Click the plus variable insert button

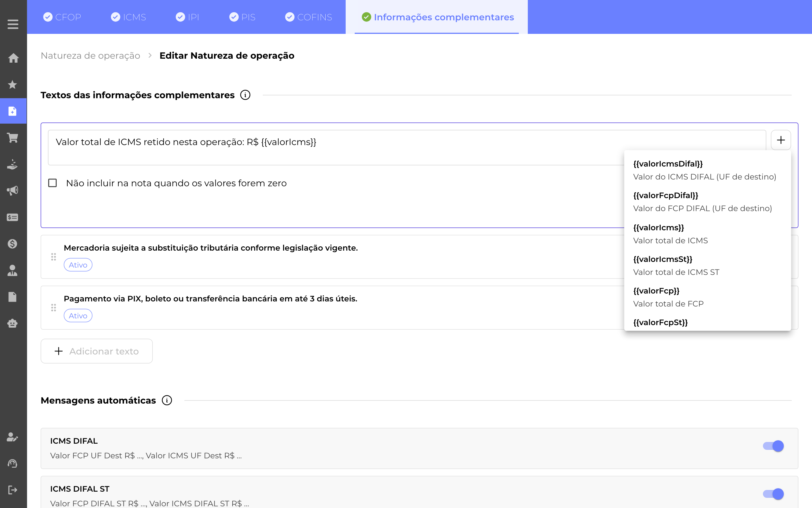[x=781, y=140]
